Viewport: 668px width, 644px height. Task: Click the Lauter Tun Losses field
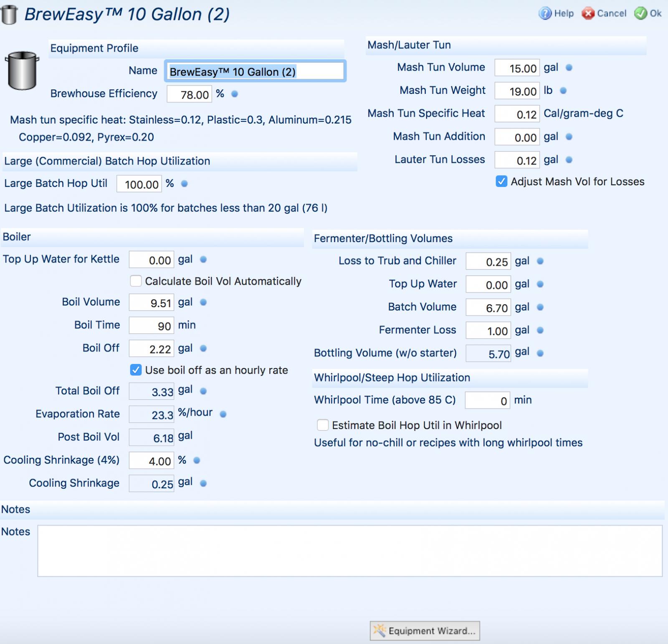[517, 160]
